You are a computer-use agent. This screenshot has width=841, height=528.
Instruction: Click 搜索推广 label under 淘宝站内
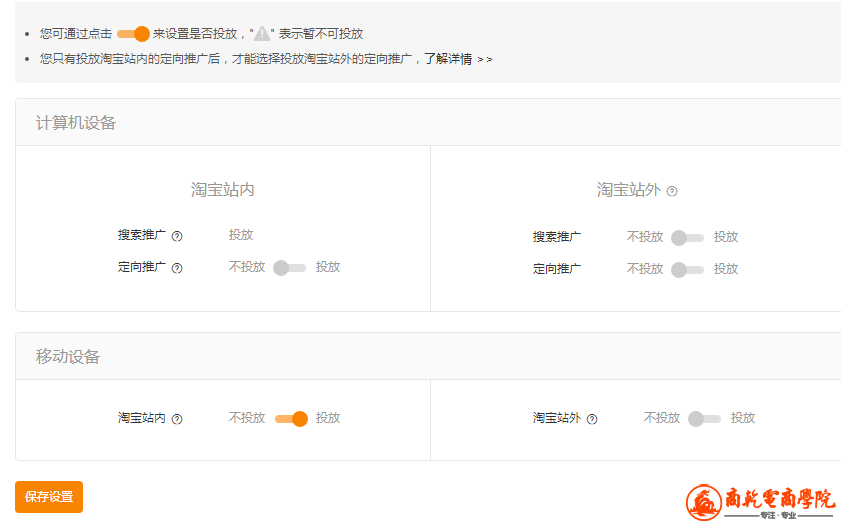point(142,234)
